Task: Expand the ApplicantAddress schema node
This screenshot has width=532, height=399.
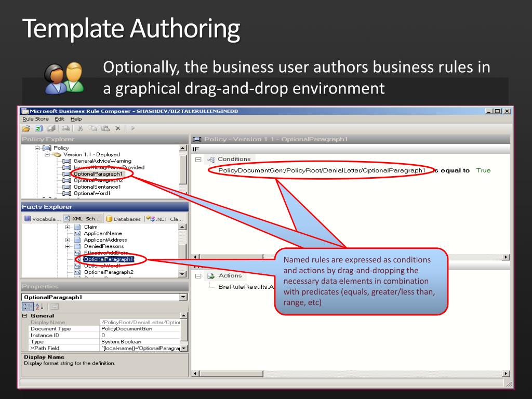Action: (x=68, y=240)
